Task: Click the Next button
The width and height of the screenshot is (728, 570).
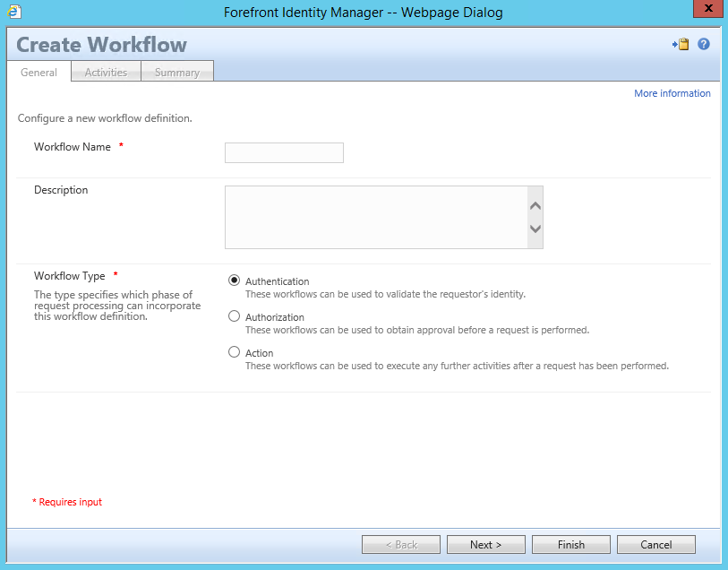Action: click(x=486, y=544)
